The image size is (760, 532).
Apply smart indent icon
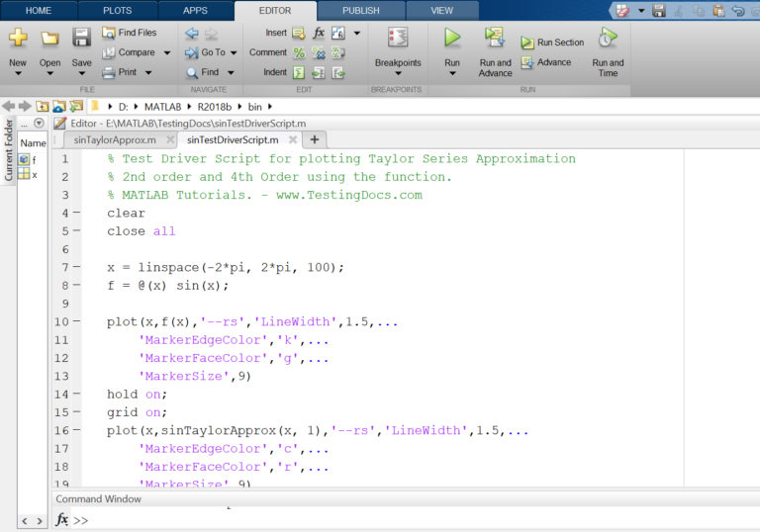tap(299, 72)
